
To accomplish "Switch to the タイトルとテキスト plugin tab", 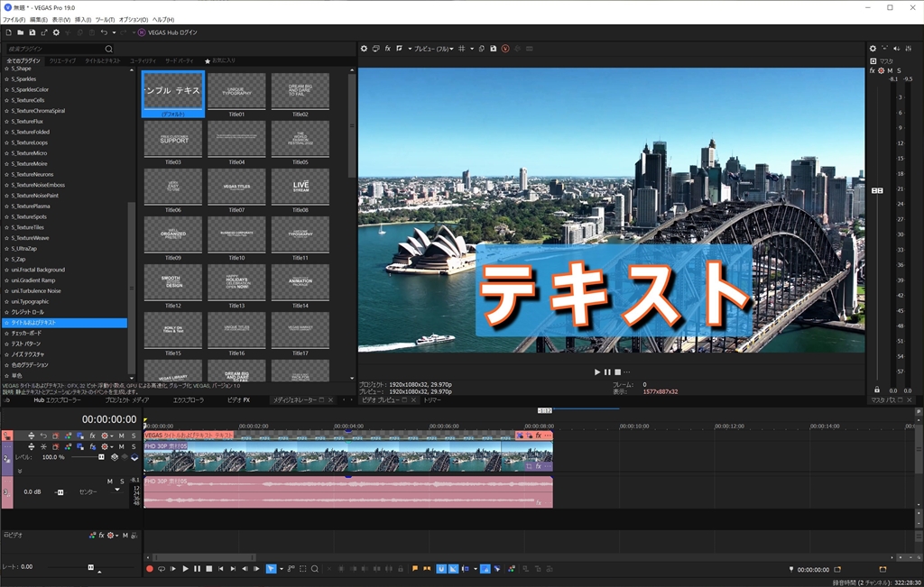I will (x=102, y=60).
